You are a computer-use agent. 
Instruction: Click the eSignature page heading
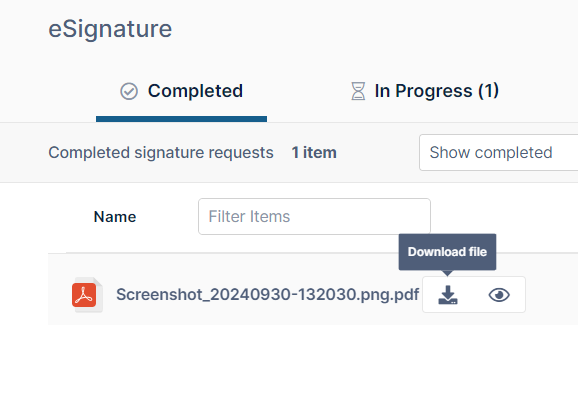pyautogui.click(x=110, y=29)
